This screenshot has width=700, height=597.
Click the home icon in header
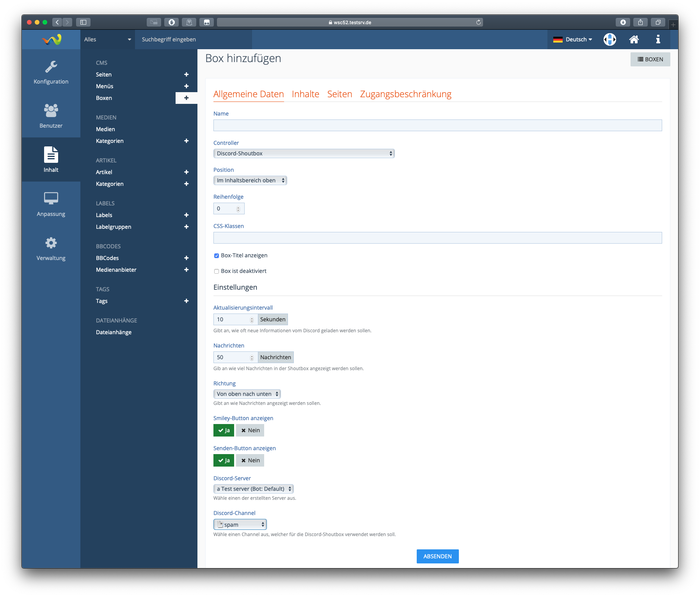pos(634,39)
